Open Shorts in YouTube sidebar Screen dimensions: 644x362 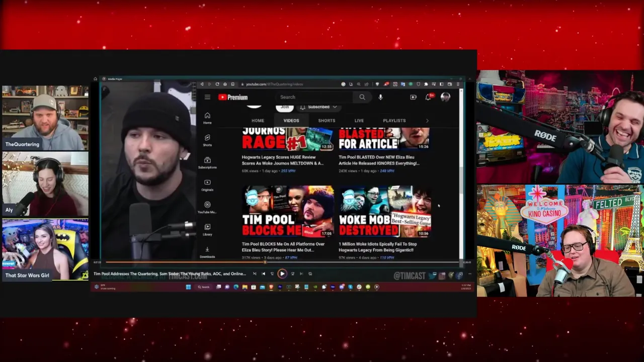(x=207, y=140)
